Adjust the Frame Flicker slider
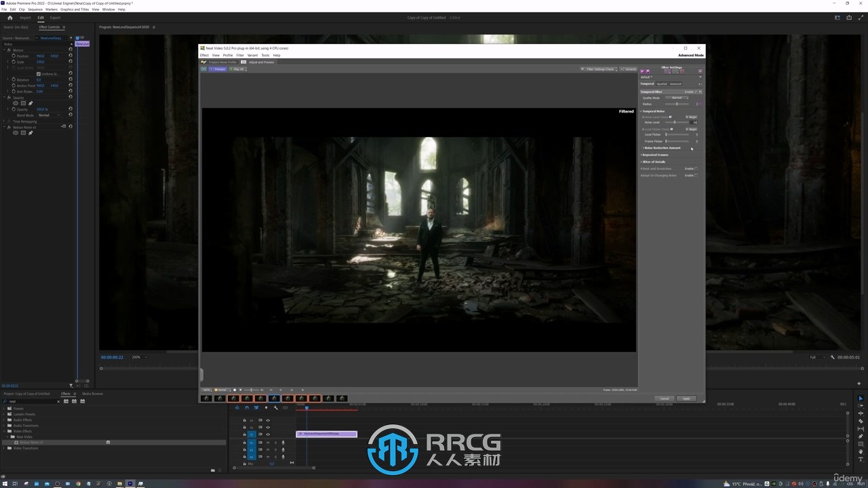This screenshot has height=488, width=868. tap(677, 141)
